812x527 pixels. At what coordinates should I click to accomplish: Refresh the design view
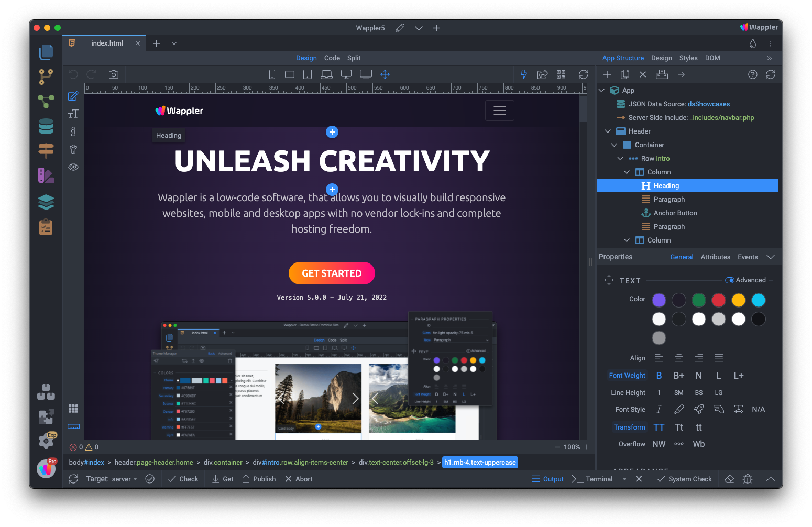tap(584, 74)
